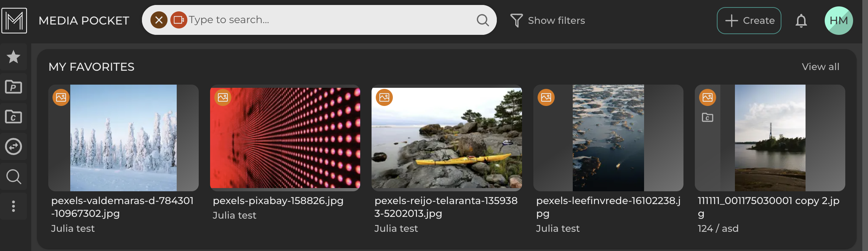Open the Collections folder icon in sidebar

(13, 117)
